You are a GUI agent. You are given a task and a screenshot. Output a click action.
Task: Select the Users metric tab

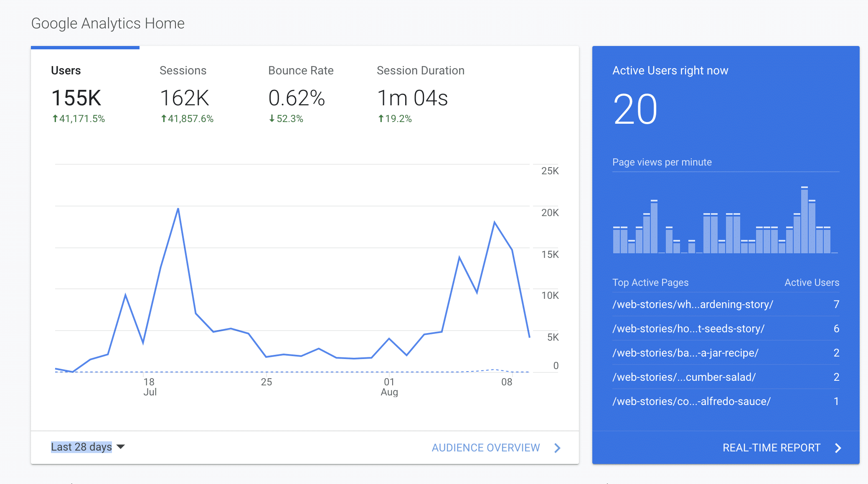coord(66,71)
